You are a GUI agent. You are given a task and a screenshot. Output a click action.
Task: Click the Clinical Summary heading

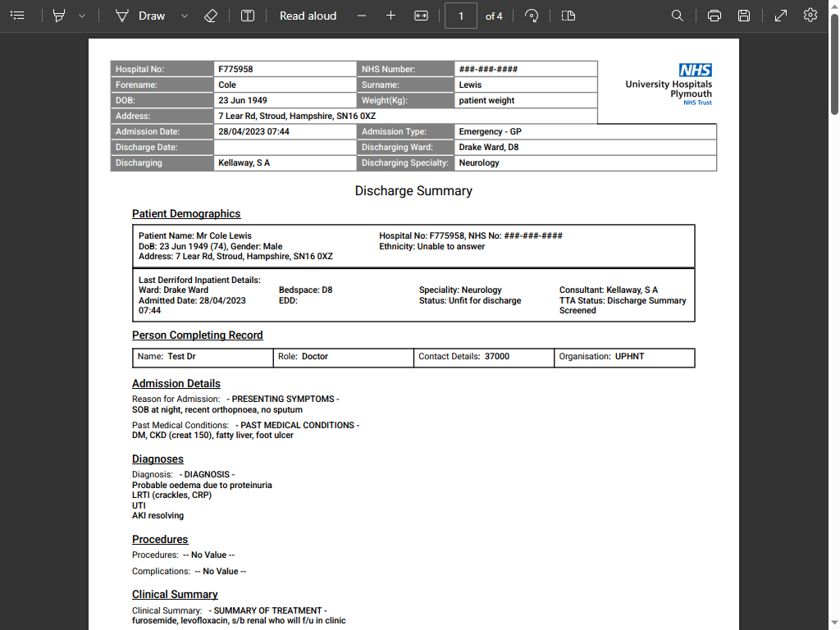click(175, 595)
